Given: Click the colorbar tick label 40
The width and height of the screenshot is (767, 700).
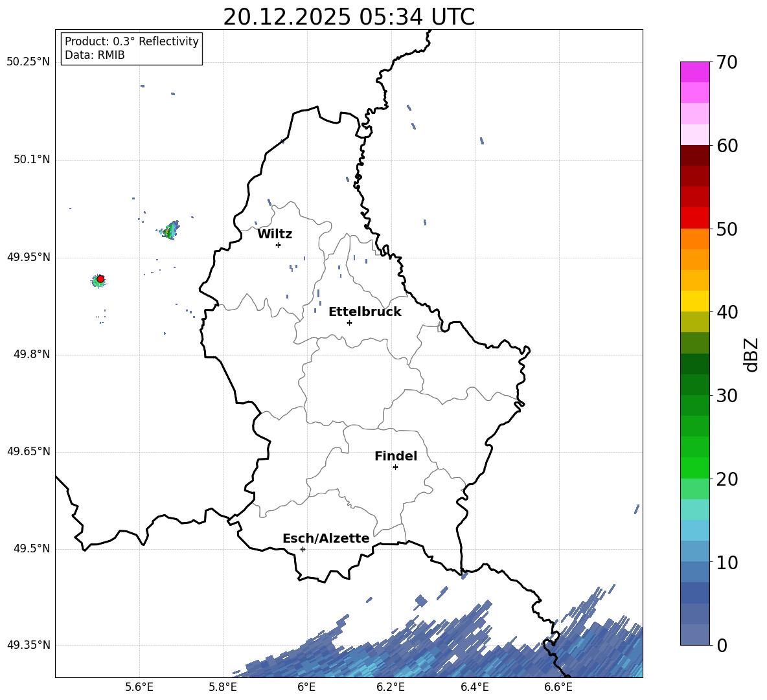Looking at the screenshot, I should coord(727,312).
